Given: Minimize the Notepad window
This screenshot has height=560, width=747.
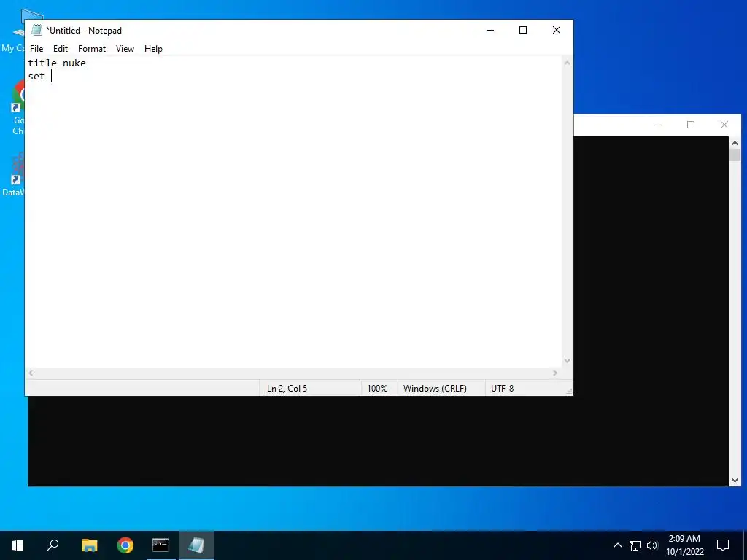Looking at the screenshot, I should click(490, 30).
